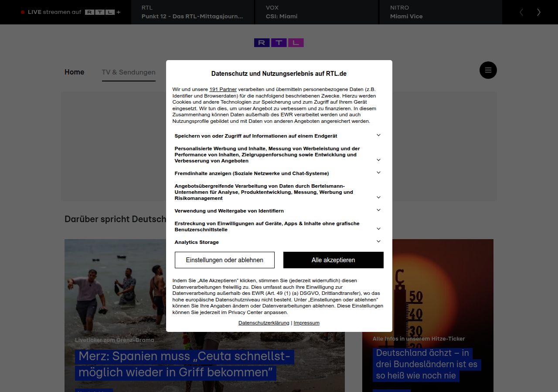This screenshot has height=392, width=558.
Task: Open RTL 'Punkt 12' live stream item
Action: tap(192, 12)
